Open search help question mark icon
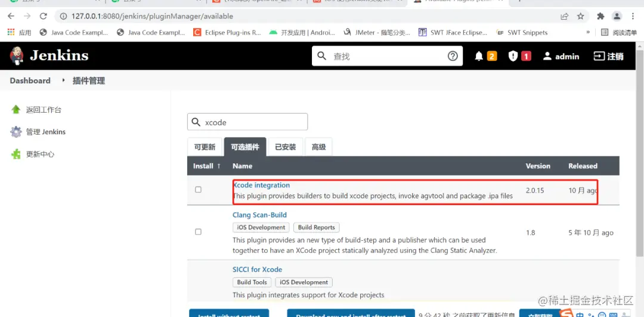The width and height of the screenshot is (644, 317). pos(453,56)
